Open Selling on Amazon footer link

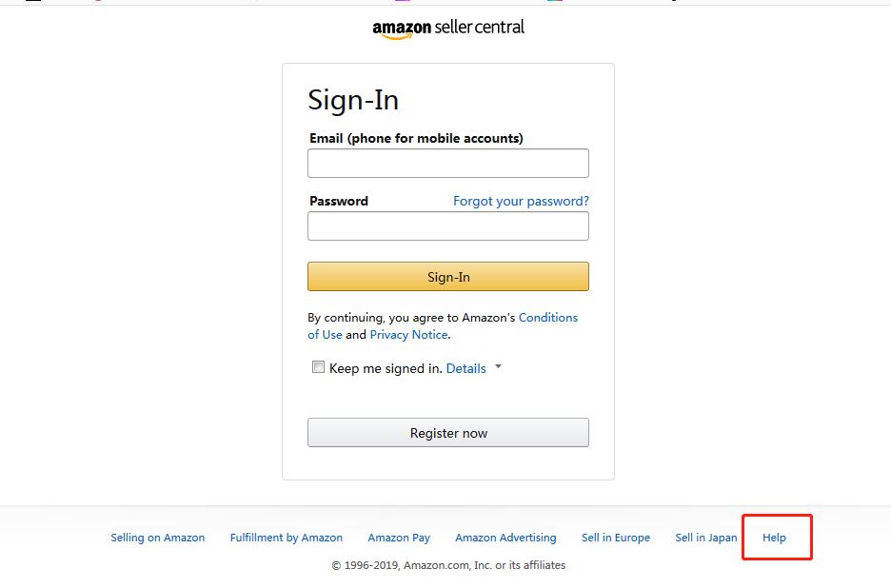pos(157,538)
